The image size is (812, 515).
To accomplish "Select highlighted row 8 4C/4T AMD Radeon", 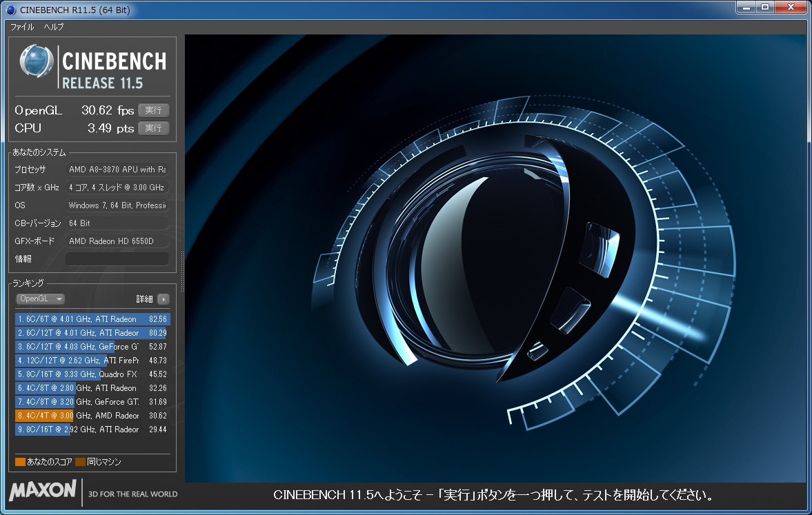I will (92, 416).
